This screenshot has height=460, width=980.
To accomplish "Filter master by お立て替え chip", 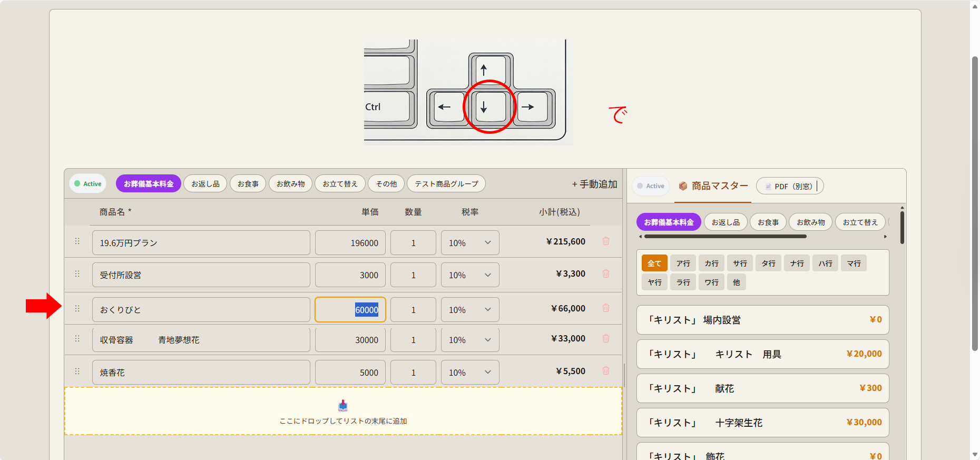I will click(860, 222).
